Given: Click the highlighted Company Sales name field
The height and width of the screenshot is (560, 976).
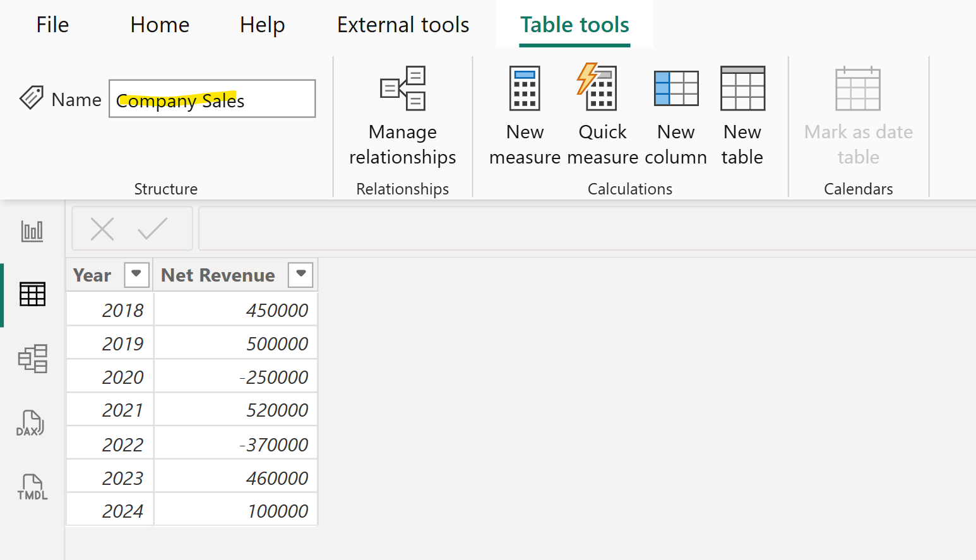Looking at the screenshot, I should coord(211,99).
